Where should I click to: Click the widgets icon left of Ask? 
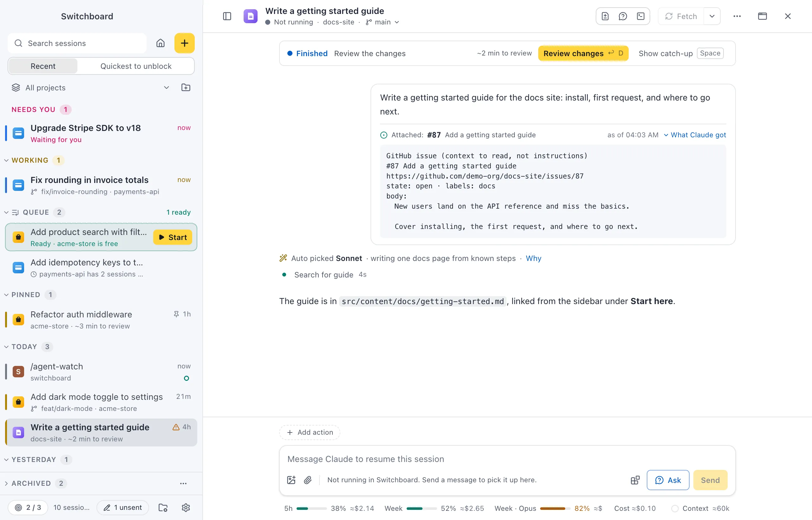pos(635,480)
